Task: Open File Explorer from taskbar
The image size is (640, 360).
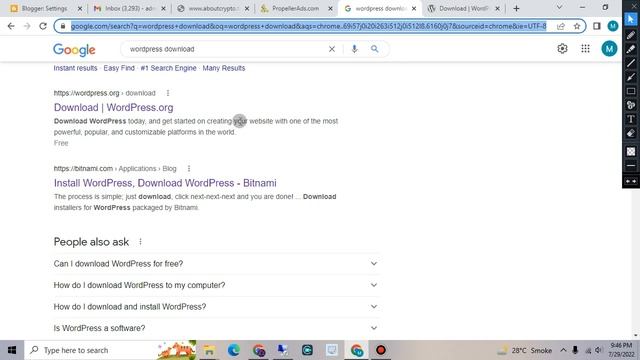Action: pos(209,350)
